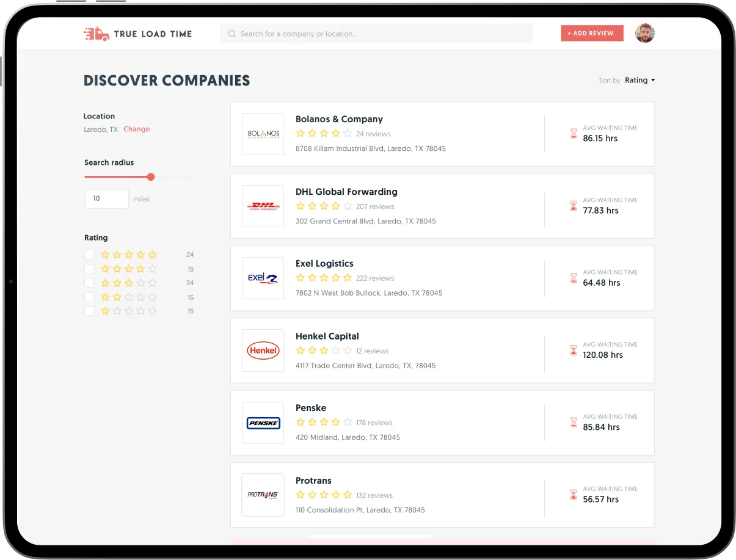Enable the two-star rating filter checkbox

coord(89,297)
